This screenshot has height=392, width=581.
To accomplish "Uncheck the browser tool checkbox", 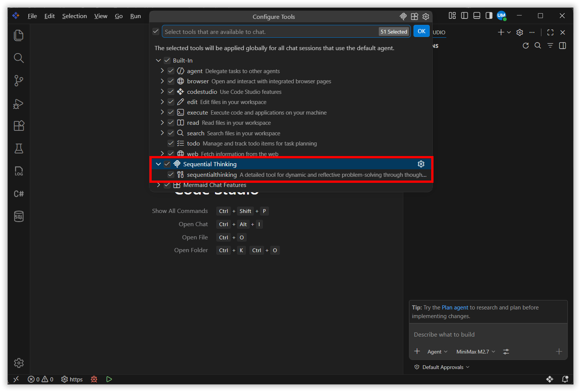I will tap(171, 81).
